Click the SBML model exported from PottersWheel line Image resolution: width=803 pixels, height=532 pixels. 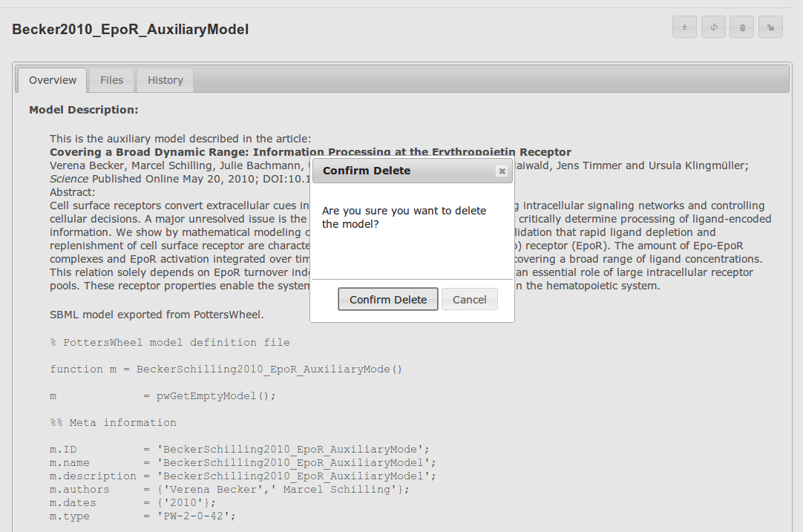point(157,315)
